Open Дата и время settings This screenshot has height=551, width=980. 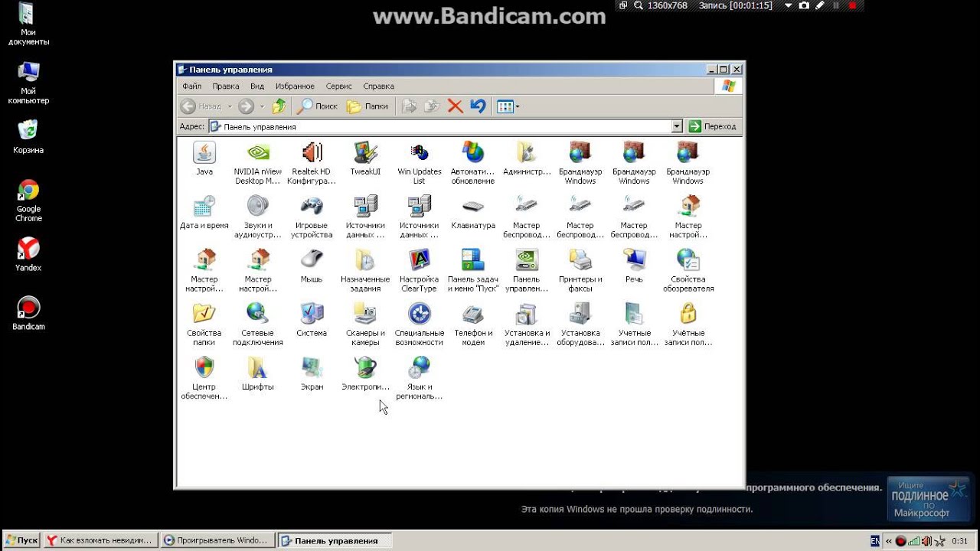pyautogui.click(x=204, y=213)
